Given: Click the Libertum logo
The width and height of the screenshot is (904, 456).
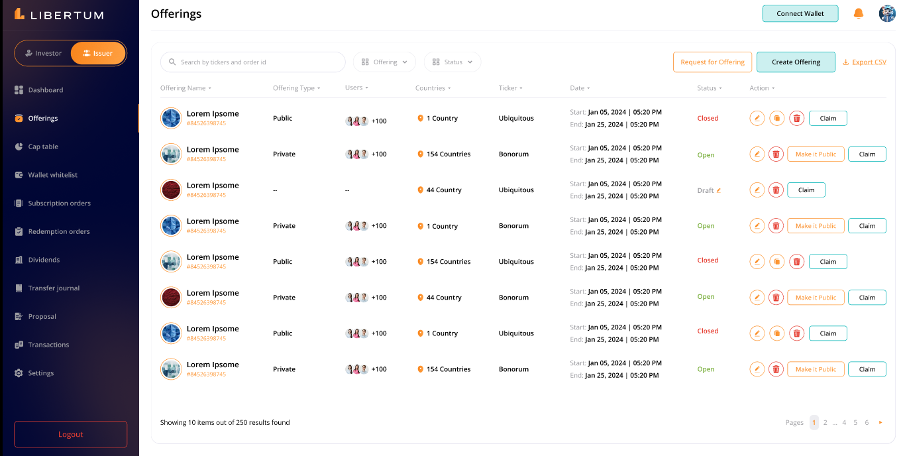Looking at the screenshot, I should click(59, 15).
